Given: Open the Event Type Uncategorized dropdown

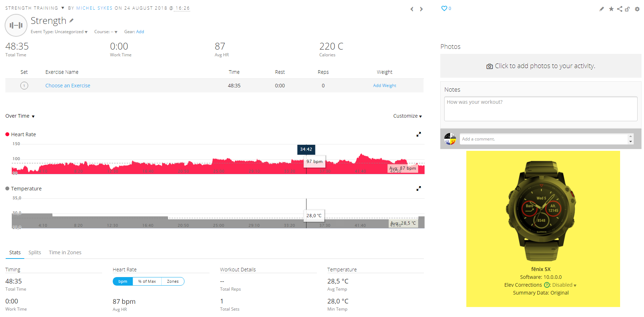Looking at the screenshot, I should [x=59, y=32].
